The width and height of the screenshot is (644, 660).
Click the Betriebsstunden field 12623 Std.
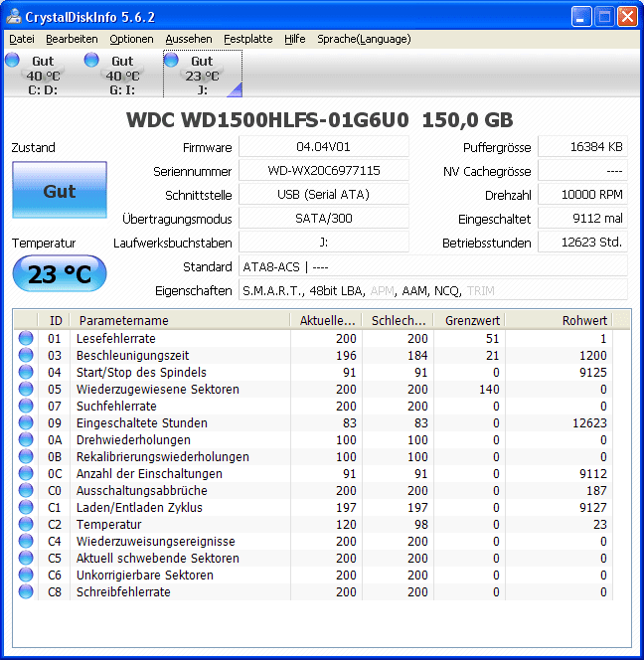(x=582, y=243)
